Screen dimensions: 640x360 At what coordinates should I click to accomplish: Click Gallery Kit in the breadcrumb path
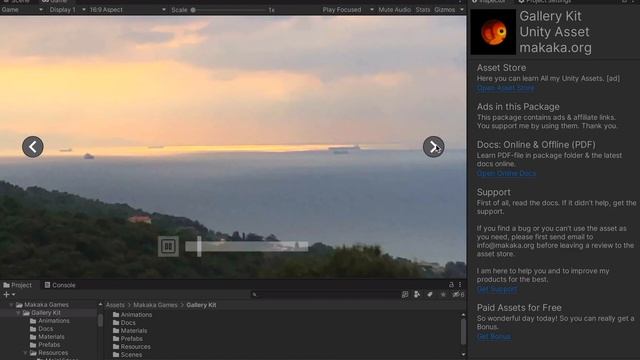click(x=201, y=305)
